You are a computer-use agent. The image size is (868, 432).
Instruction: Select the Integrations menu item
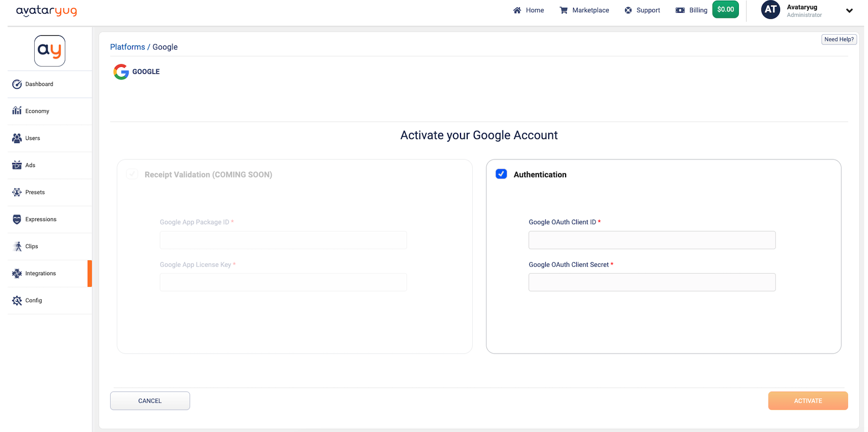(x=49, y=274)
